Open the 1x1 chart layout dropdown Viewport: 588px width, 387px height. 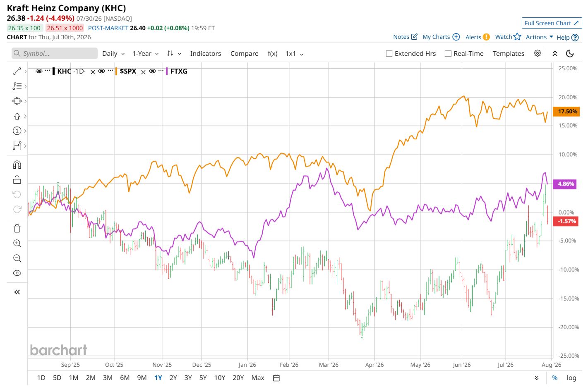pyautogui.click(x=295, y=54)
